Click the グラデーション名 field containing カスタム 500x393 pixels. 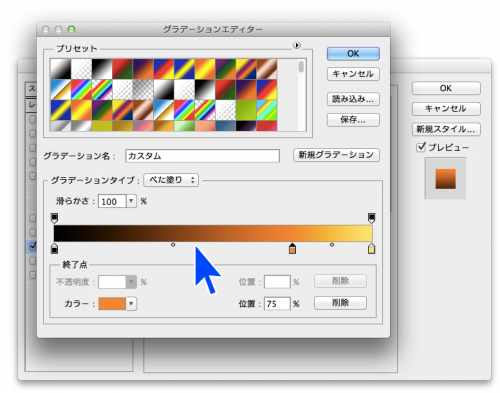(x=202, y=156)
